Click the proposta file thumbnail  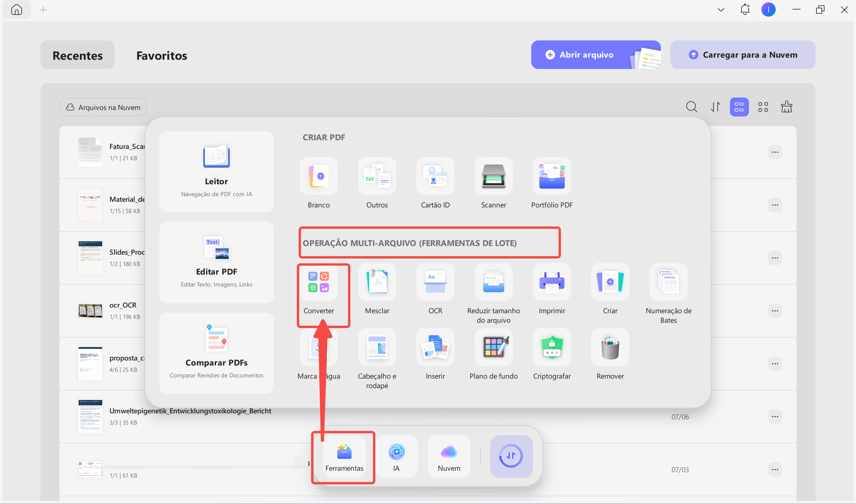coord(90,364)
